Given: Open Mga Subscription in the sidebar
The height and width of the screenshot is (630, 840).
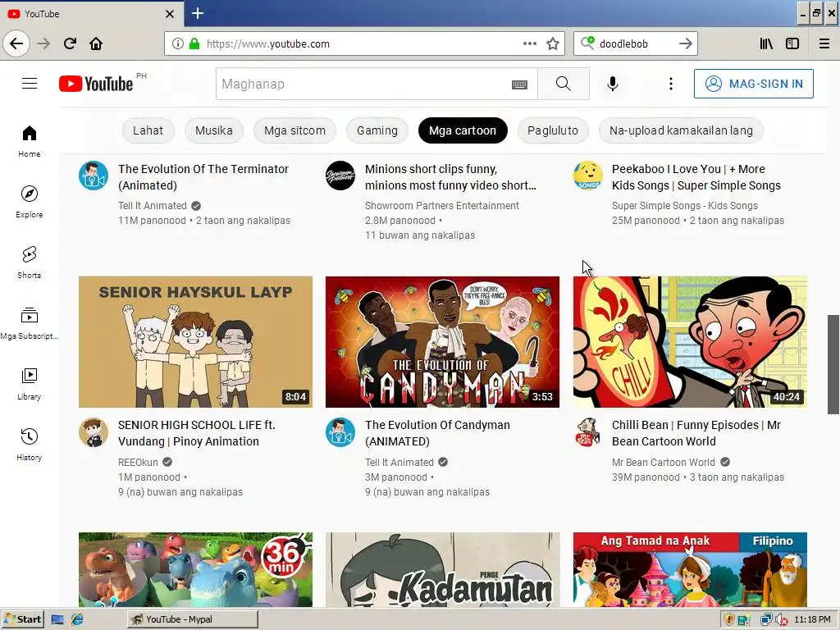Looking at the screenshot, I should pos(29,323).
